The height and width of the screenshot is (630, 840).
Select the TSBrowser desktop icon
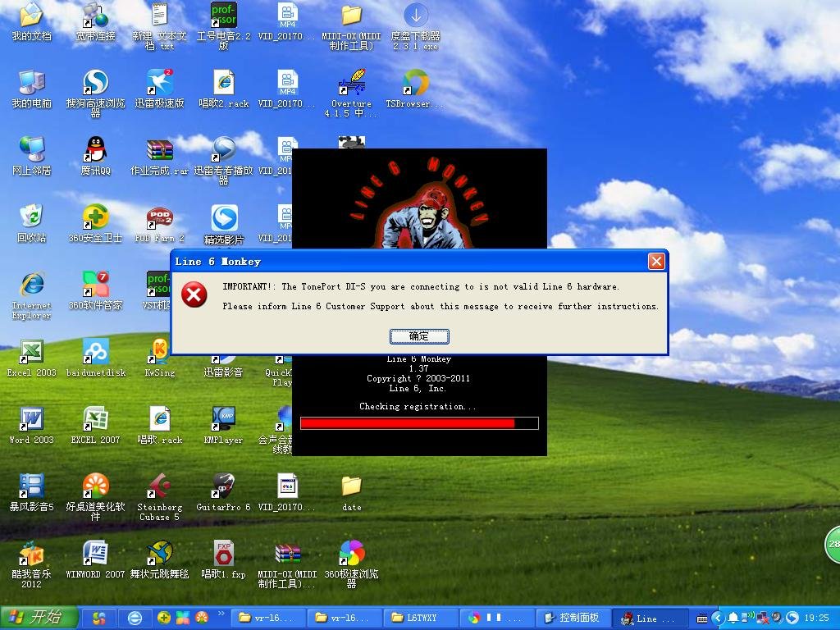[x=415, y=85]
